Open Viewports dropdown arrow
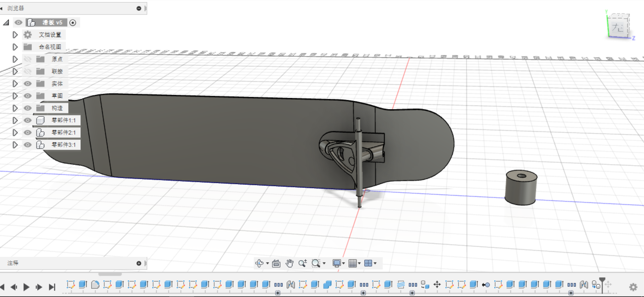Screen dimensions: 644x297 pos(375,263)
